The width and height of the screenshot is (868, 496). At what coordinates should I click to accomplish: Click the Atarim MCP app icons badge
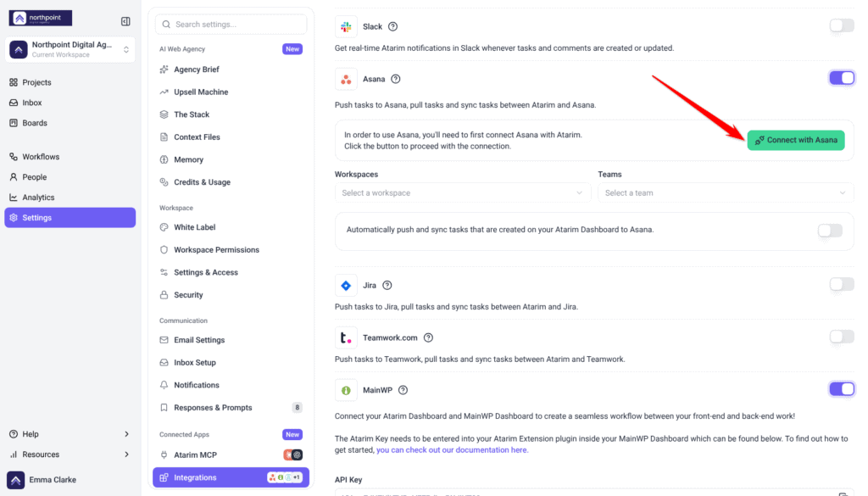292,455
